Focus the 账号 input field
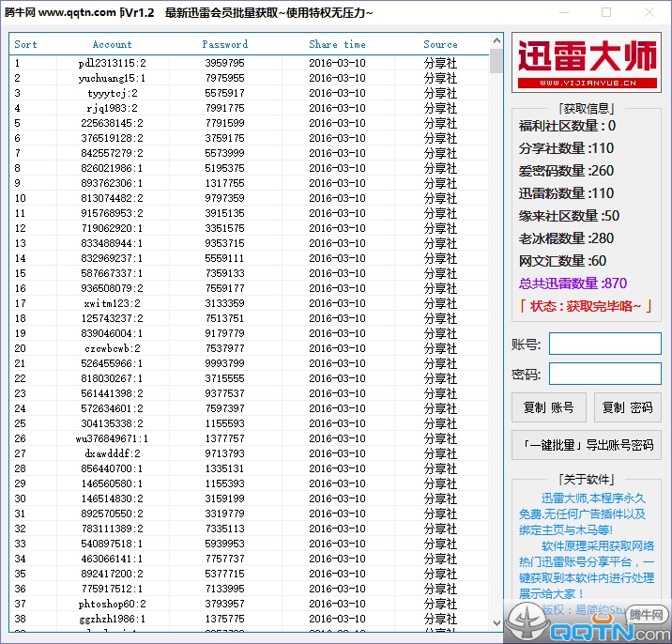Viewport: 672px width, 644px height. (x=604, y=344)
